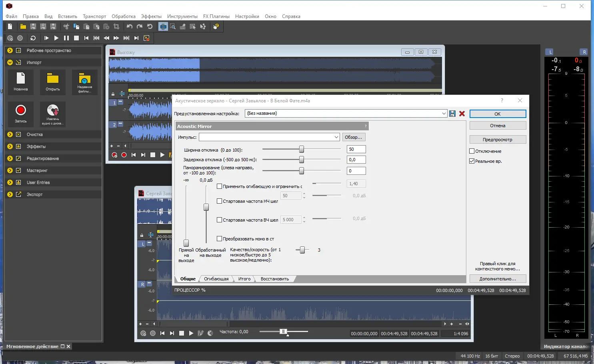Click the Redo arrow icon
The width and height of the screenshot is (594, 364).
[x=140, y=26]
